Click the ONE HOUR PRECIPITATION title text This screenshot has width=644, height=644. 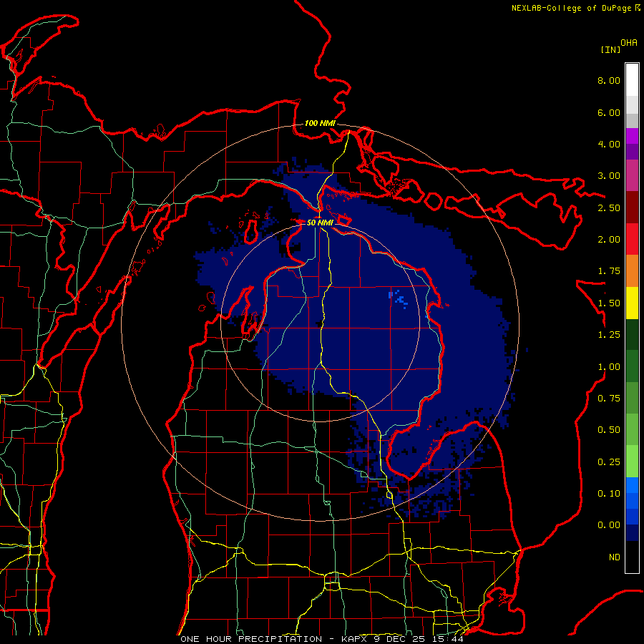(251, 639)
